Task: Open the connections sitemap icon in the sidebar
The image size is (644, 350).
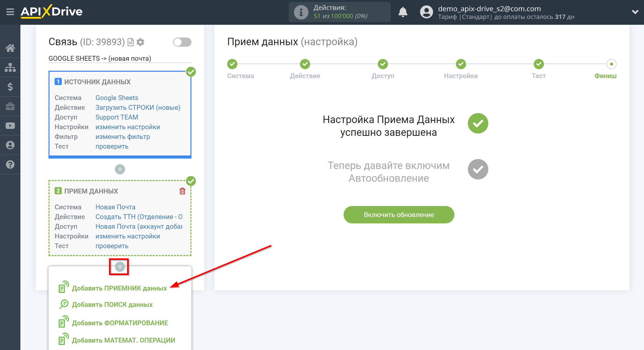Action: (10, 67)
